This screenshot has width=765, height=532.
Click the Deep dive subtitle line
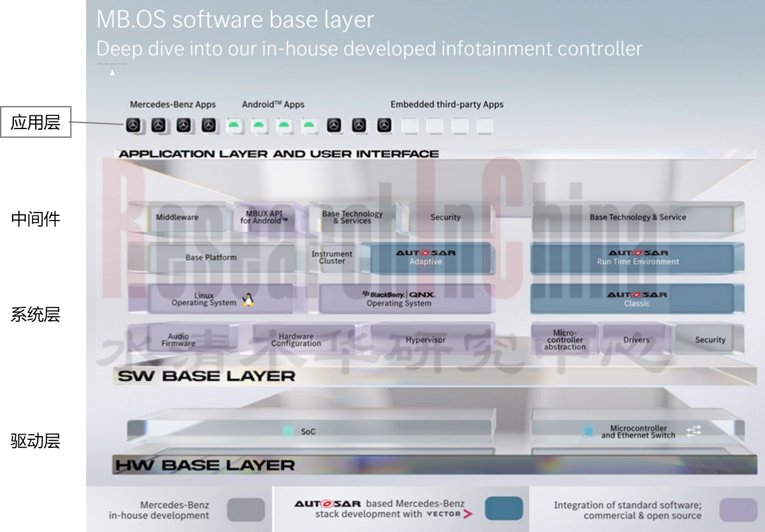point(370,49)
